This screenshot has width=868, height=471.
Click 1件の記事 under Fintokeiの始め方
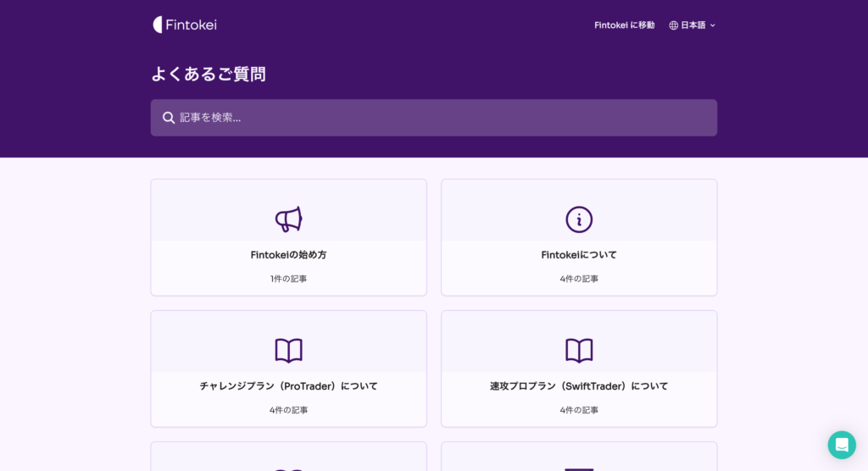pyautogui.click(x=288, y=279)
